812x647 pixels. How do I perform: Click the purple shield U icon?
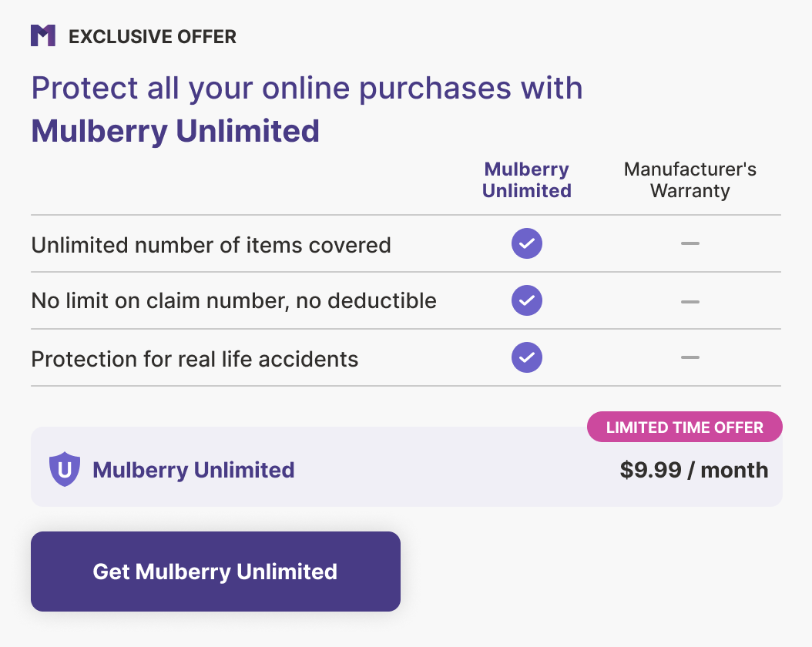(65, 470)
